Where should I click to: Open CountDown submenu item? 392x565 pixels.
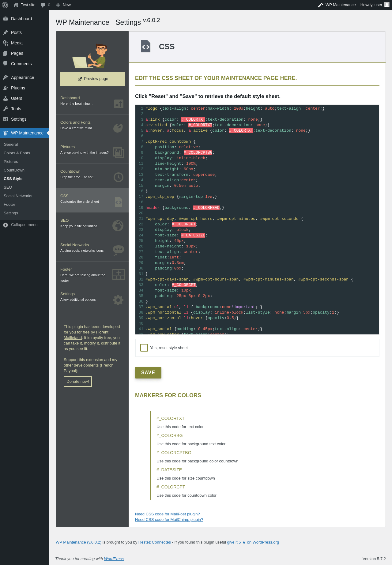[14, 170]
